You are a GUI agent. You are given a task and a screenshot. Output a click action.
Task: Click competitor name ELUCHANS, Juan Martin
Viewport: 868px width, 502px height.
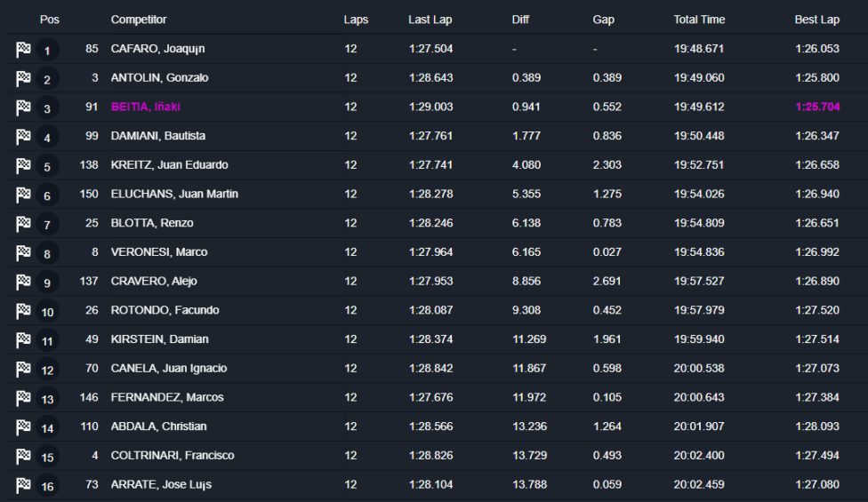coord(174,194)
